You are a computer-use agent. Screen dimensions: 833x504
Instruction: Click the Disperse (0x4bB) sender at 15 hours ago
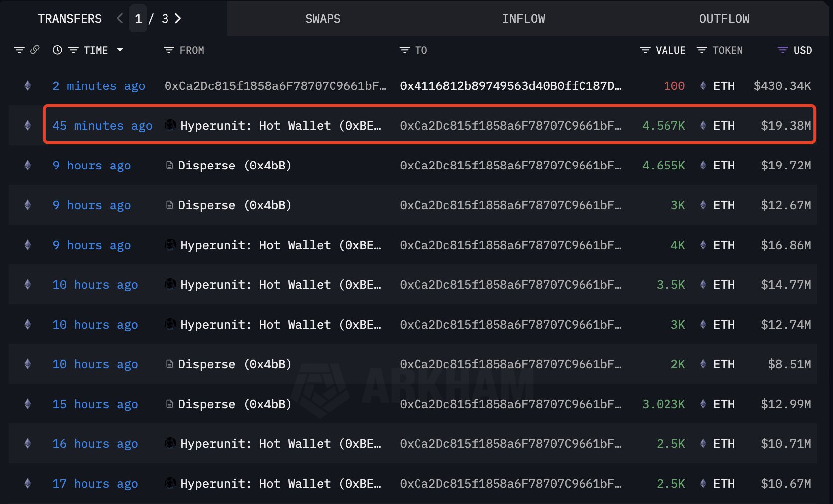[228, 404]
